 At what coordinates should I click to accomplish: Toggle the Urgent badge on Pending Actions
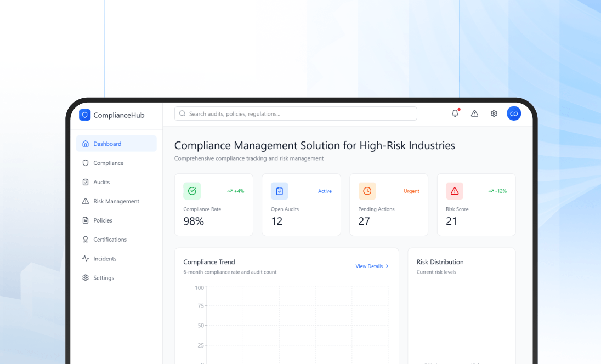pyautogui.click(x=411, y=191)
